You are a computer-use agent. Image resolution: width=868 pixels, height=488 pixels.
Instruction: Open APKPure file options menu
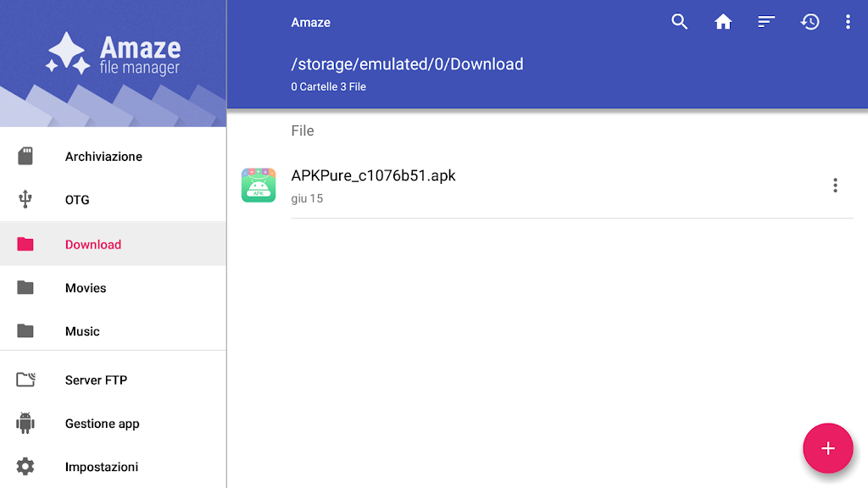(835, 186)
